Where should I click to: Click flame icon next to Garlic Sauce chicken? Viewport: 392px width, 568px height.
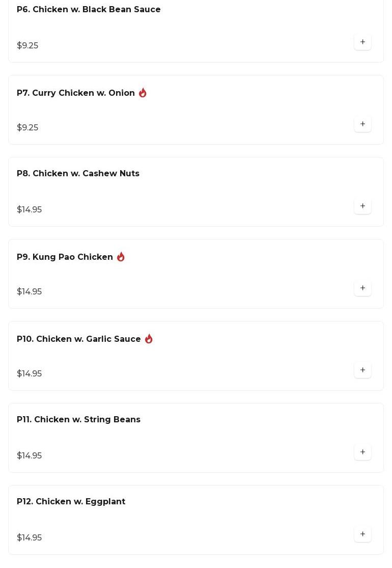tap(149, 339)
